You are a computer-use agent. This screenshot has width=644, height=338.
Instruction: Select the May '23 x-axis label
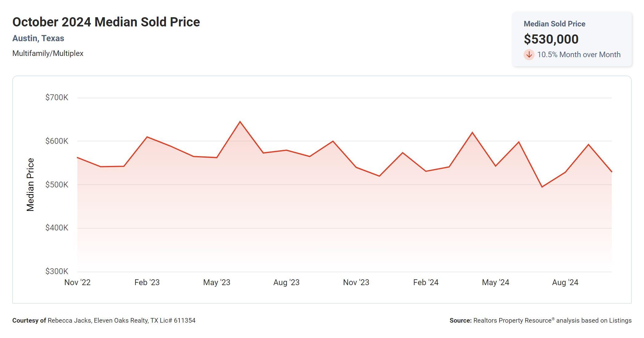coord(217,282)
